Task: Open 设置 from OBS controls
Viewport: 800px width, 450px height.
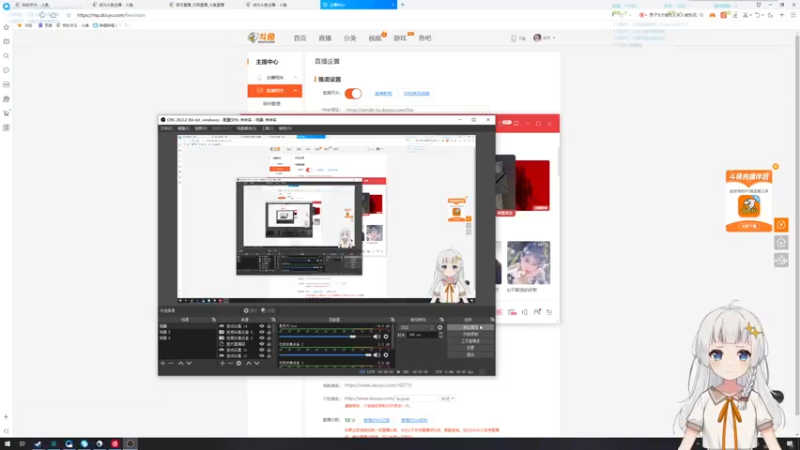Action: point(470,347)
